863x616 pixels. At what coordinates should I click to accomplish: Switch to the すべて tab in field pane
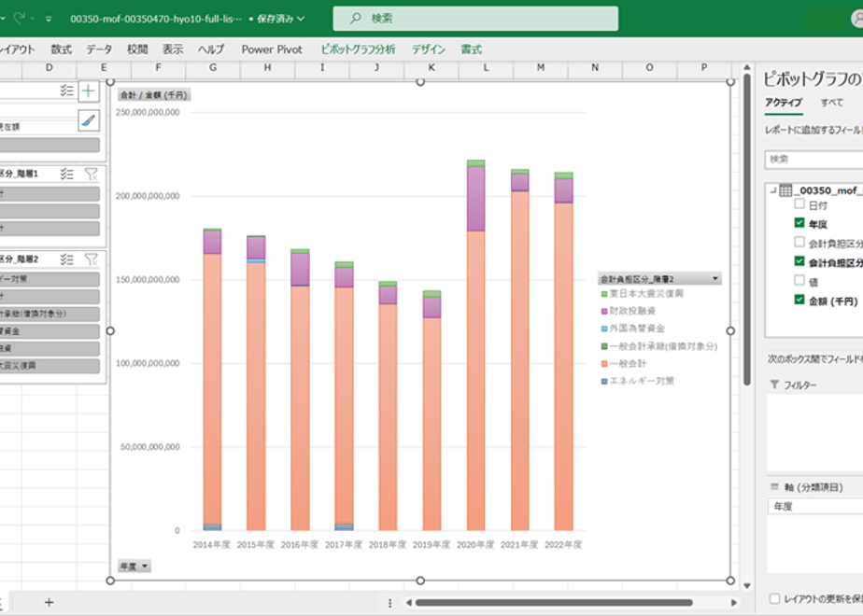coord(831,103)
